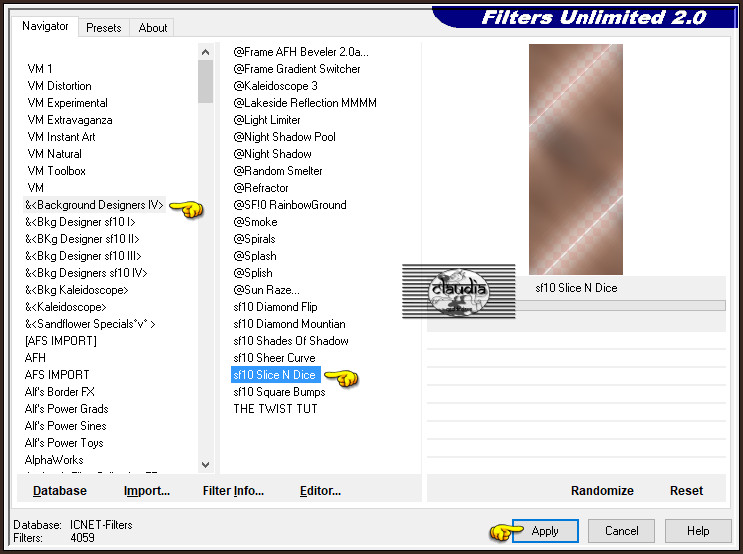This screenshot has width=743, height=554.
Task: Choose @Lakeside Reflection MMMM filter
Action: [305, 103]
